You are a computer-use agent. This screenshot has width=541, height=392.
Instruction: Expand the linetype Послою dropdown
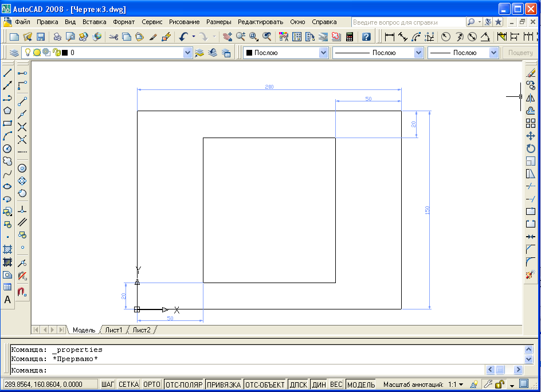(x=418, y=53)
